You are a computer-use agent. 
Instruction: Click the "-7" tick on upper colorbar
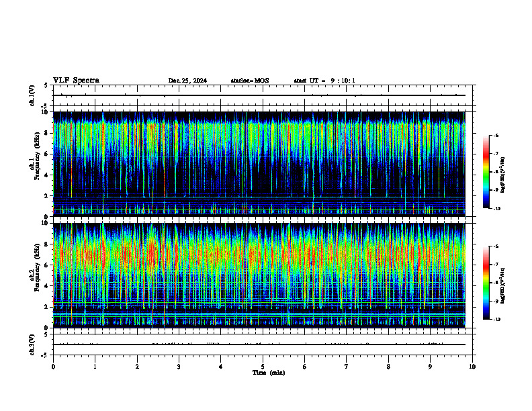point(496,154)
